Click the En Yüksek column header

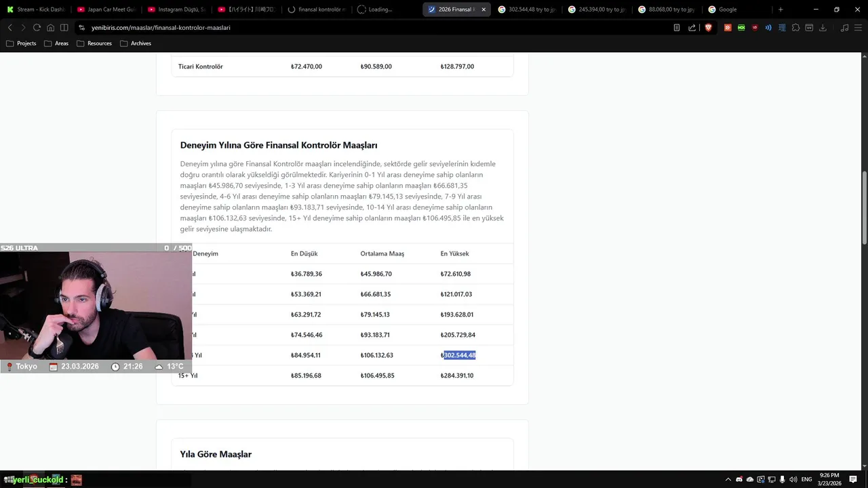click(455, 253)
